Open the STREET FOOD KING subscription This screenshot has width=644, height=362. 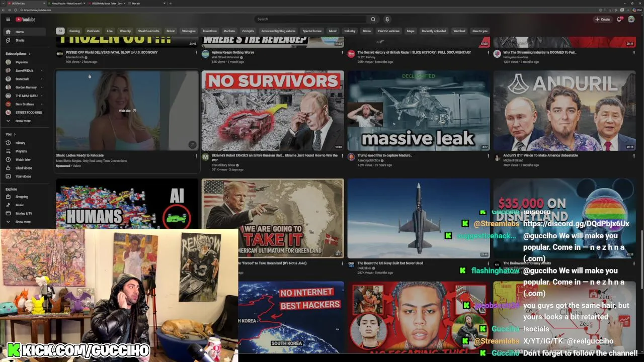[25, 113]
